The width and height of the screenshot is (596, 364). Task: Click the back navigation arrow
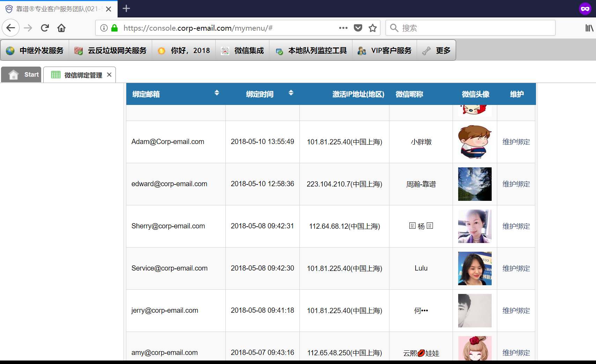point(10,28)
